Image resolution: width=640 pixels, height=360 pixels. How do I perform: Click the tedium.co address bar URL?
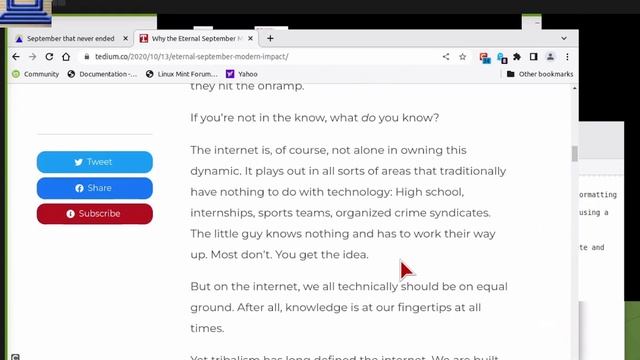191,57
